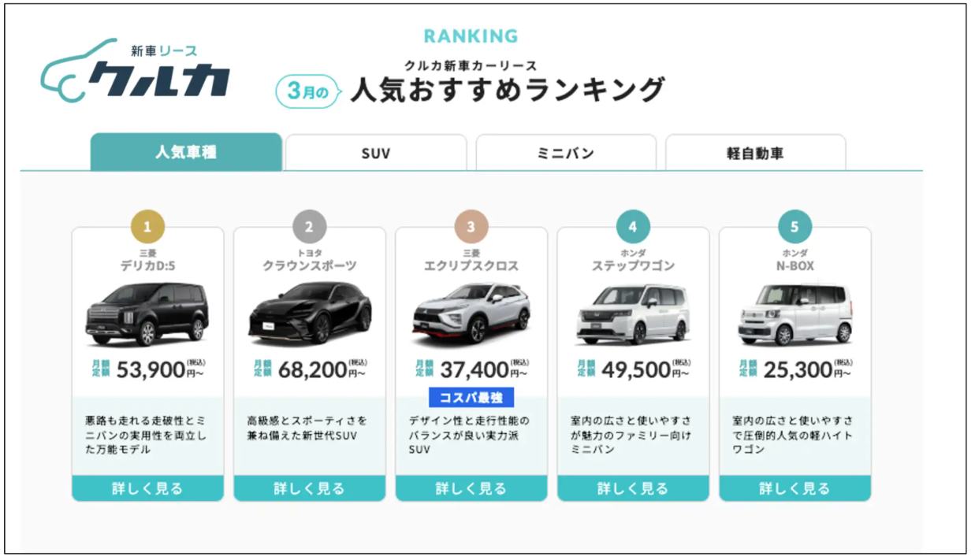
Task: Click the white N-BOX car photo
Action: [795, 313]
